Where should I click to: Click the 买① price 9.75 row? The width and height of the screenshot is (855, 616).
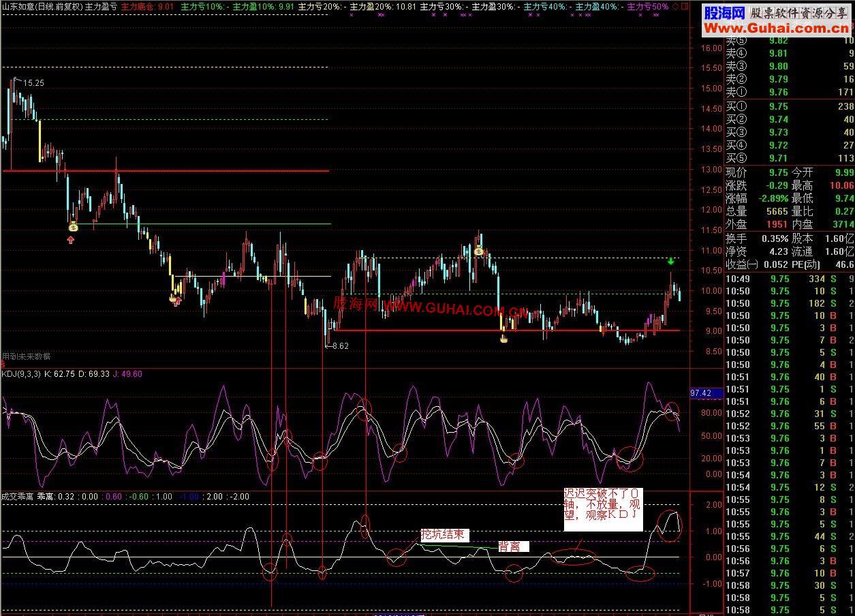click(789, 106)
